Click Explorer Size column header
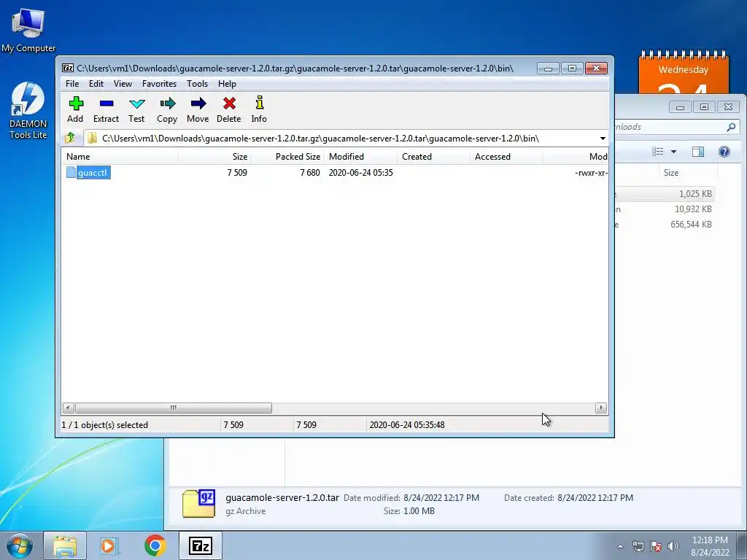747x560 pixels. 688,173
